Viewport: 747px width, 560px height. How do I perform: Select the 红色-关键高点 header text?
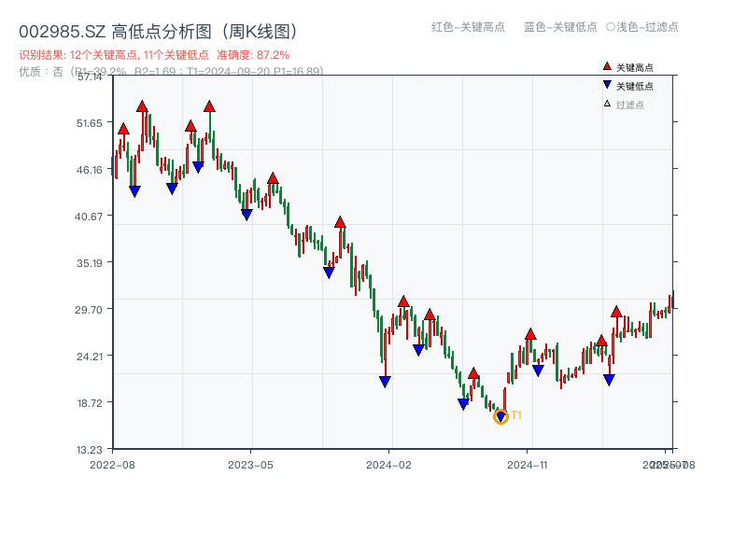click(468, 27)
